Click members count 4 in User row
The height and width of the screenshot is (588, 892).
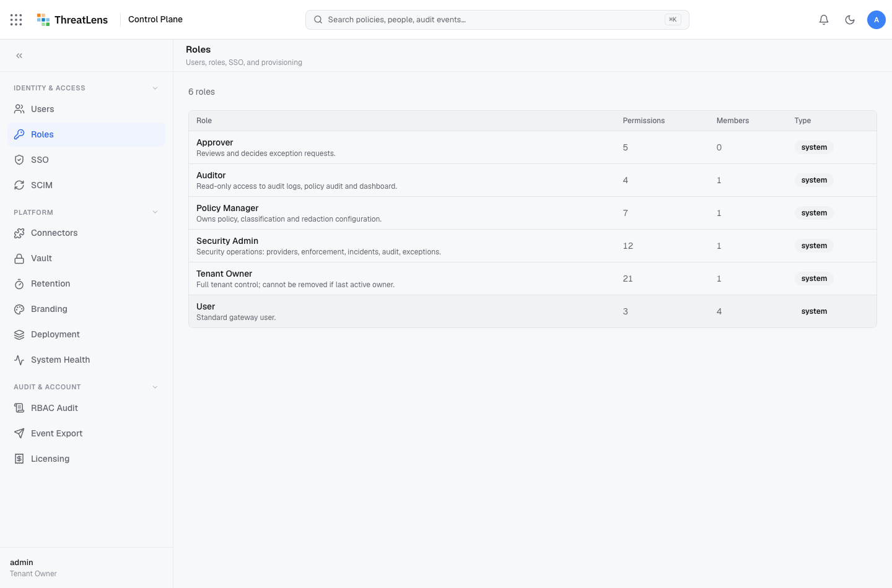[719, 311]
